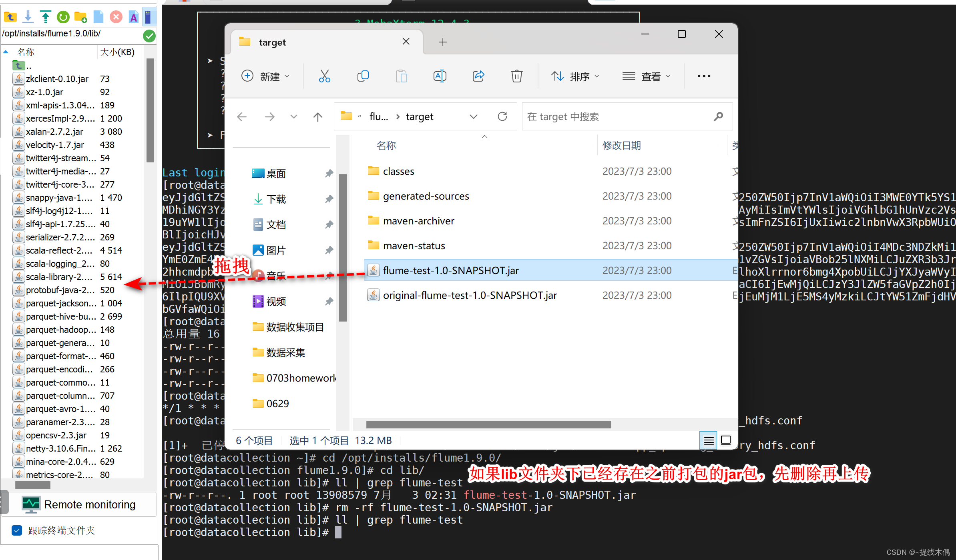Expand address bar history dropdown

coord(474,117)
